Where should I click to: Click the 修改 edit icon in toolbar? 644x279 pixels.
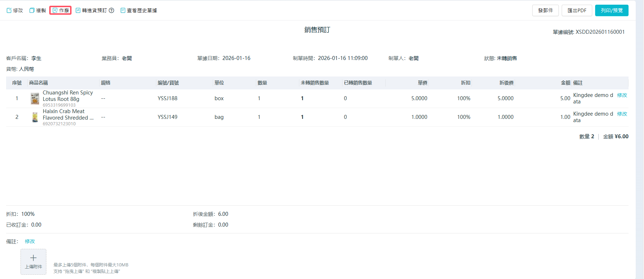click(x=9, y=10)
